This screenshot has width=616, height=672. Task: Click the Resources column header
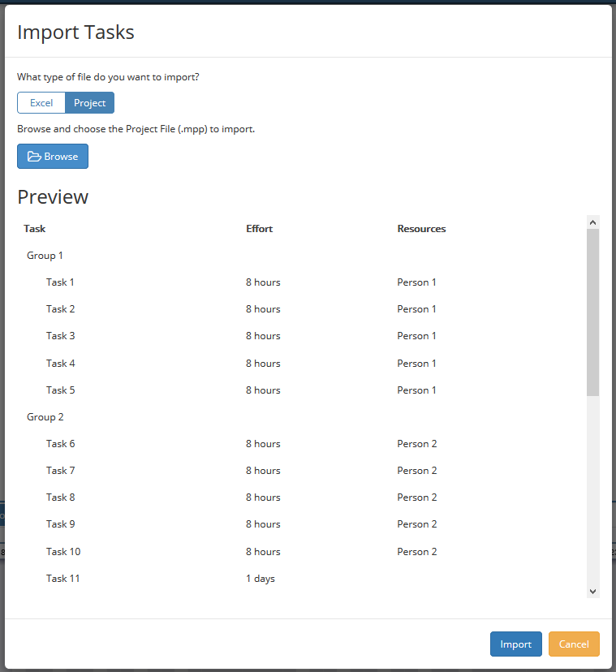pyautogui.click(x=421, y=228)
